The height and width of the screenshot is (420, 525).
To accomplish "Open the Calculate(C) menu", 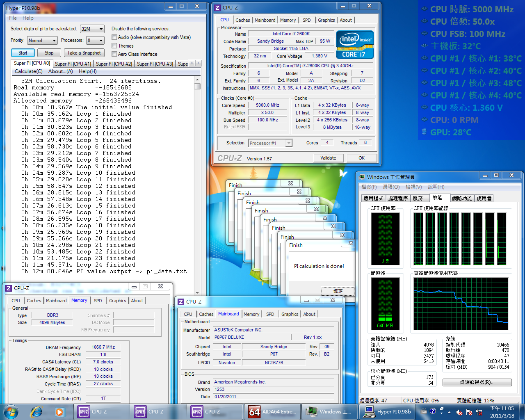I will point(29,71).
